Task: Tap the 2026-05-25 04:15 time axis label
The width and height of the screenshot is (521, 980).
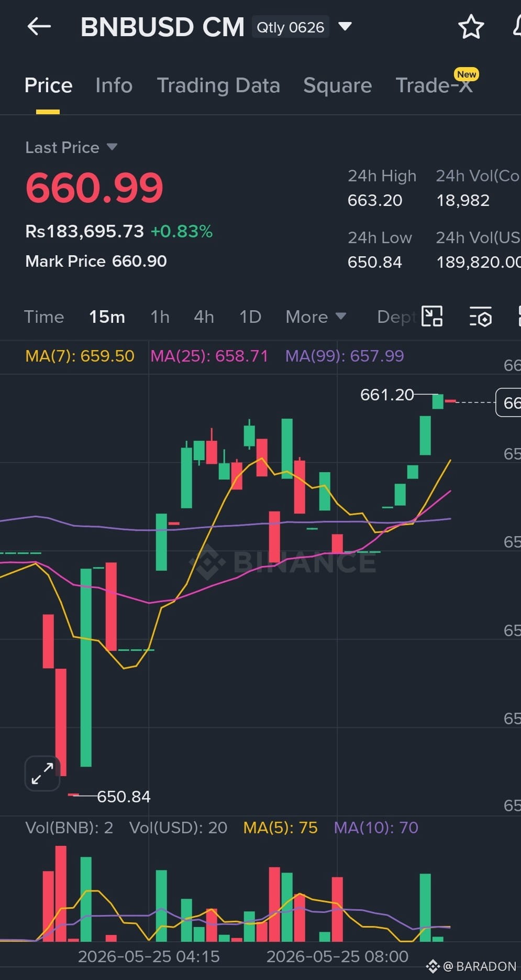Action: tap(149, 956)
